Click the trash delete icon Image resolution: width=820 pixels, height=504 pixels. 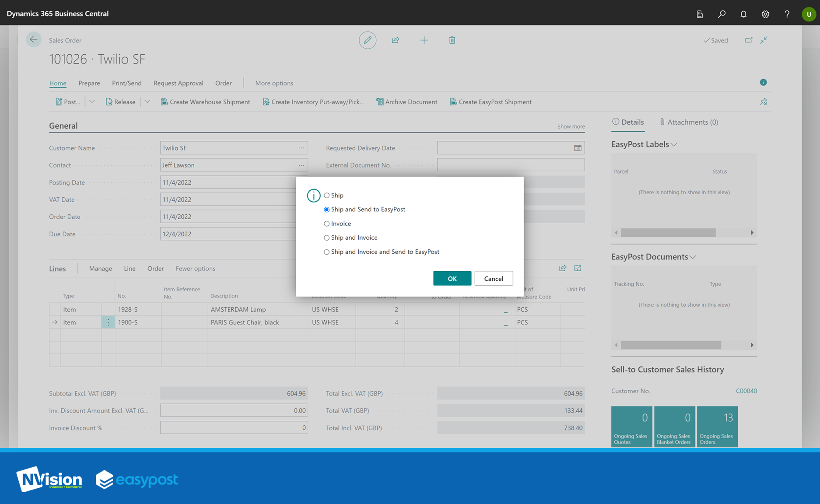(x=452, y=40)
